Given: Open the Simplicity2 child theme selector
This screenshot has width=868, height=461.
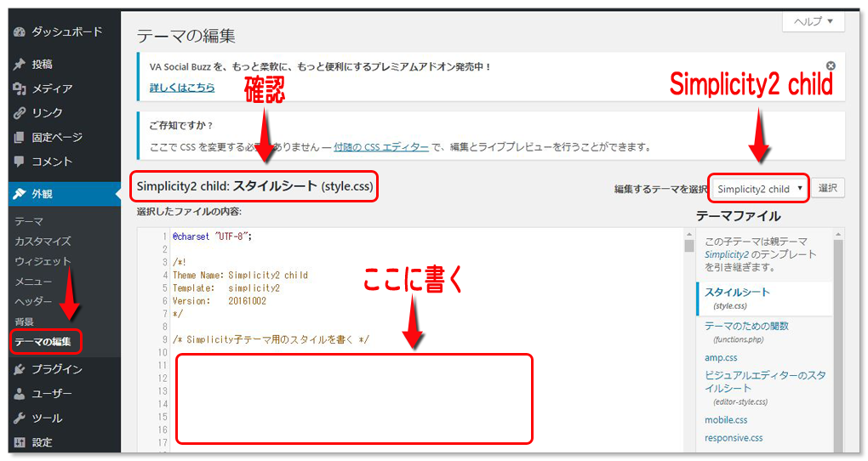Looking at the screenshot, I should click(x=759, y=189).
